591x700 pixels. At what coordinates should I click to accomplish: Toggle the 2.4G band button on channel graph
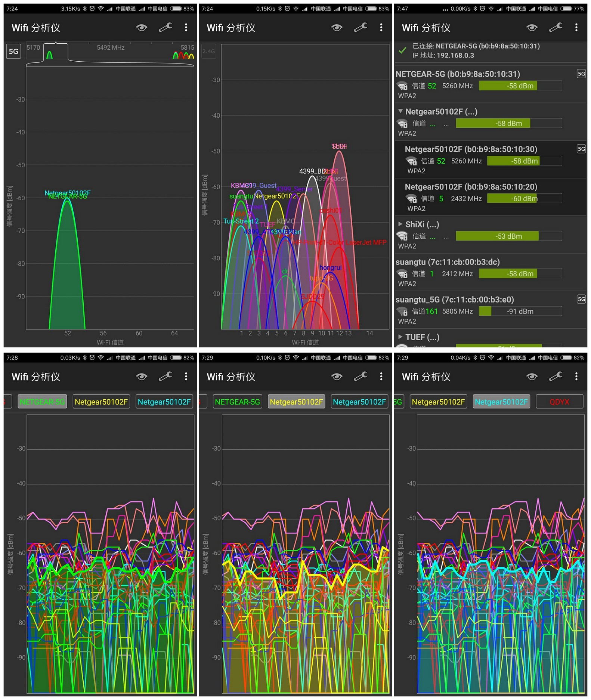point(209,51)
